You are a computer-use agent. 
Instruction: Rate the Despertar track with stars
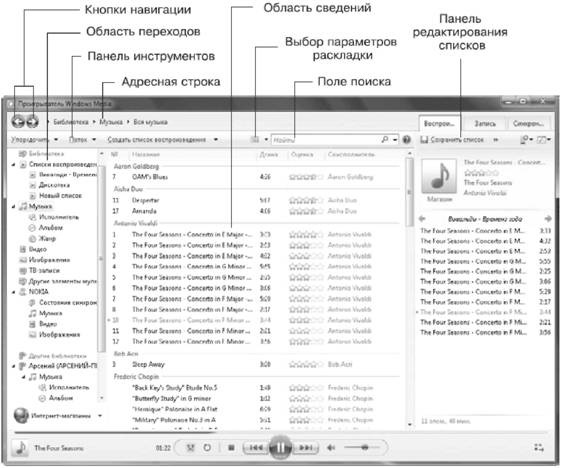coord(307,200)
